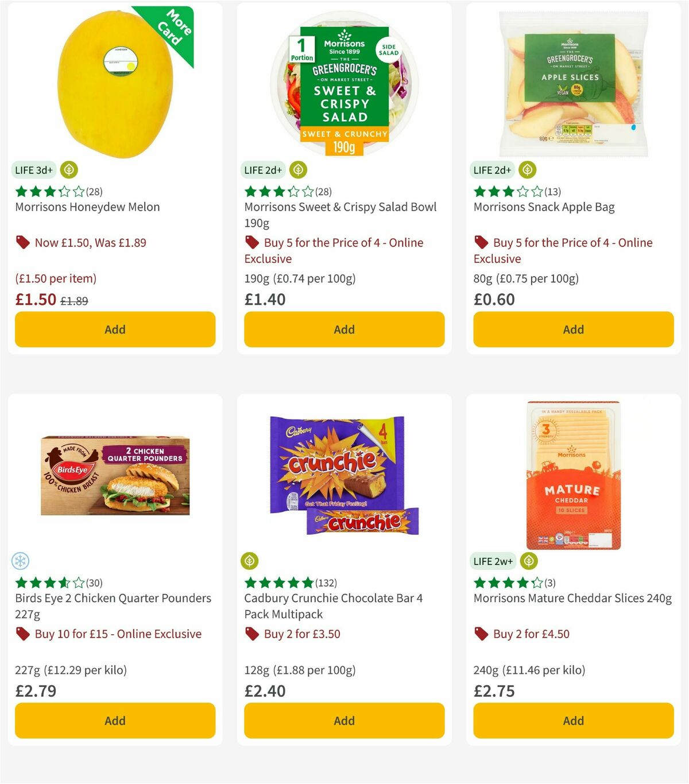Click the leaf icon on Cadbury Crunchie card
The width and height of the screenshot is (689, 784).
coord(251,561)
